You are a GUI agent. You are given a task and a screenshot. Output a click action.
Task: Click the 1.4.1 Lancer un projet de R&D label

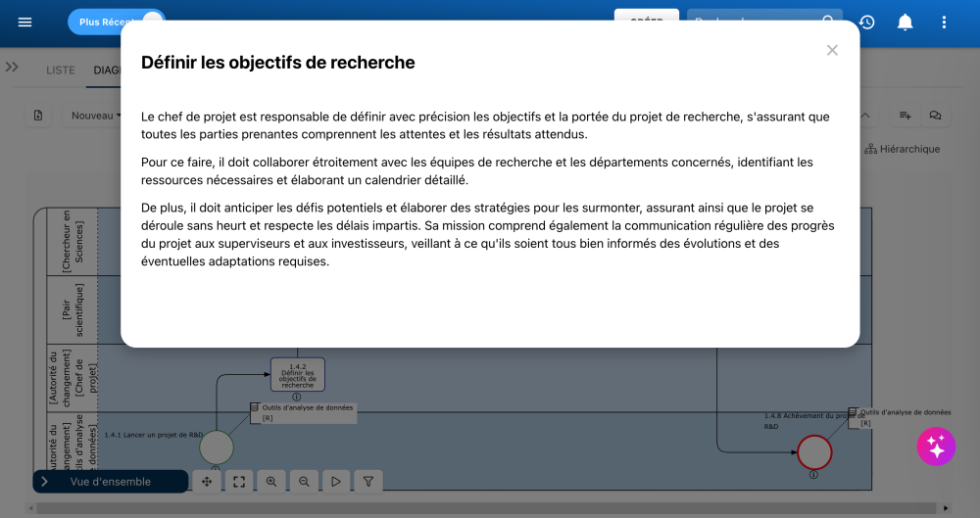point(153,435)
